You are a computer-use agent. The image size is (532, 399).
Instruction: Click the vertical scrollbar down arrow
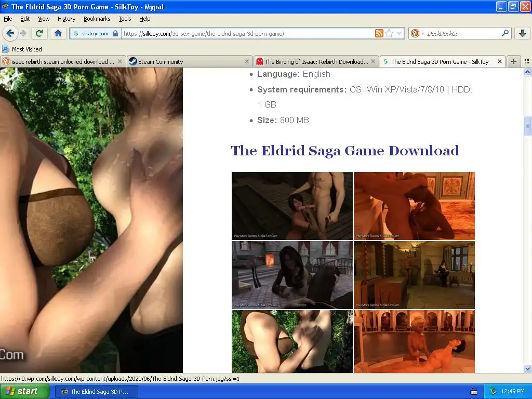[x=528, y=368]
